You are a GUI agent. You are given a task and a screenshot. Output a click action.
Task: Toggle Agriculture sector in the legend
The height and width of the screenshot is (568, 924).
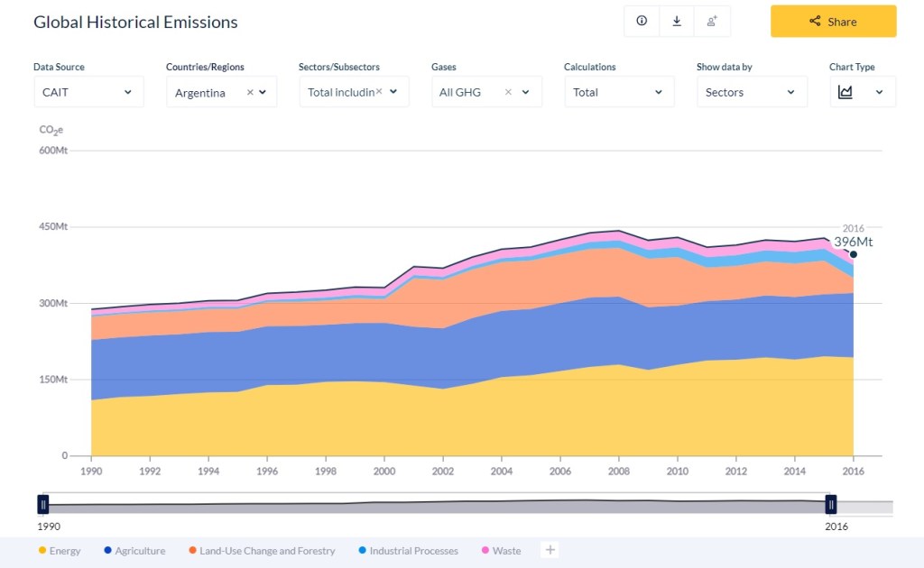point(134,551)
